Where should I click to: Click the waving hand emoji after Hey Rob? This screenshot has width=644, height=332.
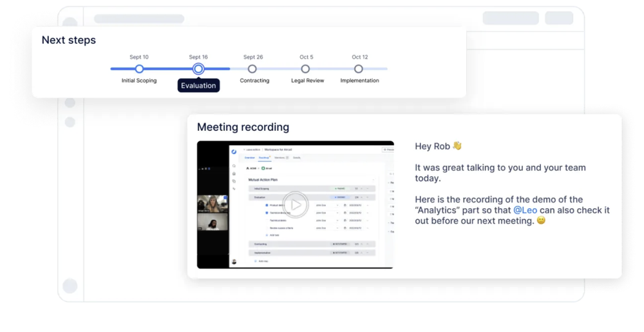(457, 146)
